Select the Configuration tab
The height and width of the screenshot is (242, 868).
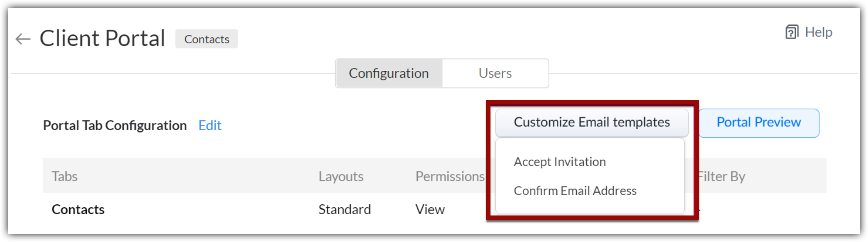click(389, 73)
